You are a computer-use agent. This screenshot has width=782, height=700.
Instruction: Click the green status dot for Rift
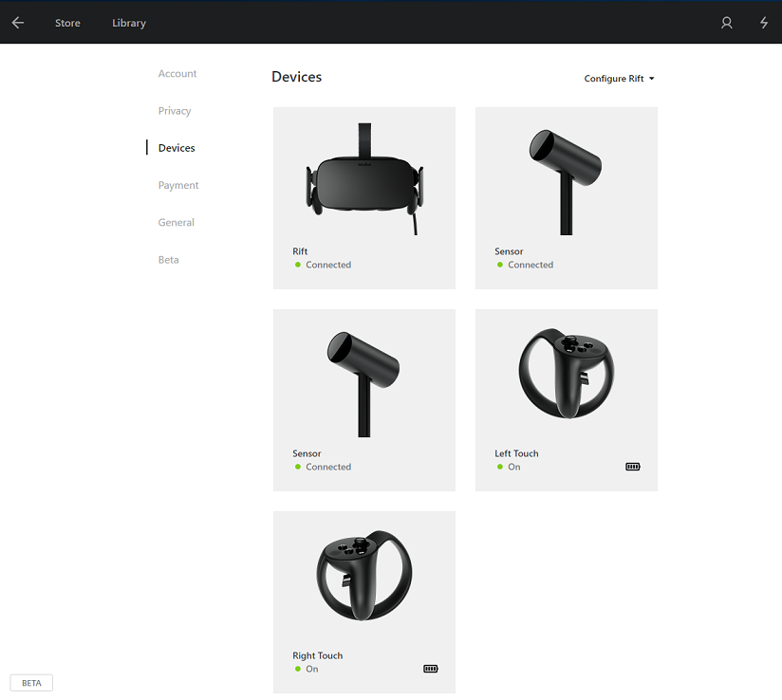click(x=298, y=265)
